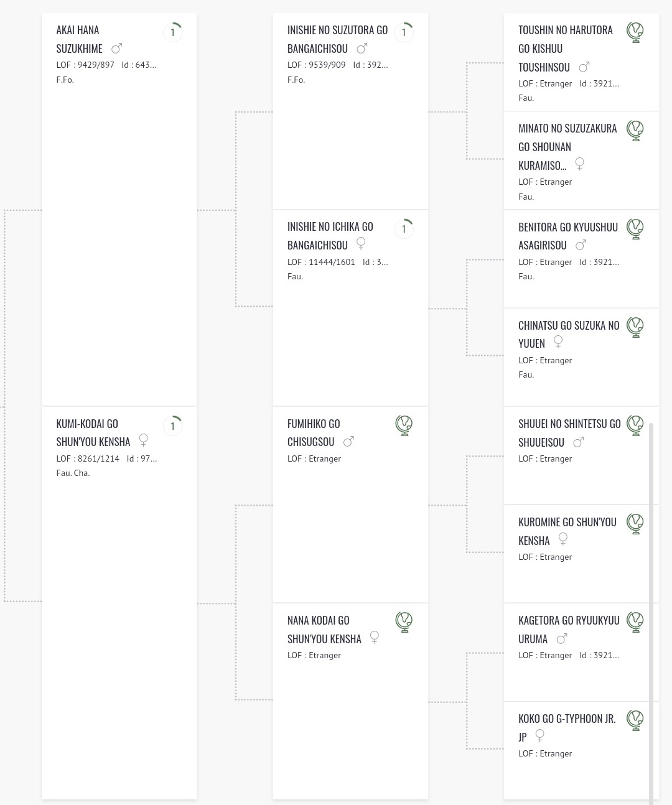Click globe icon on MINATO NO SUZUZAKURA card

click(x=635, y=130)
